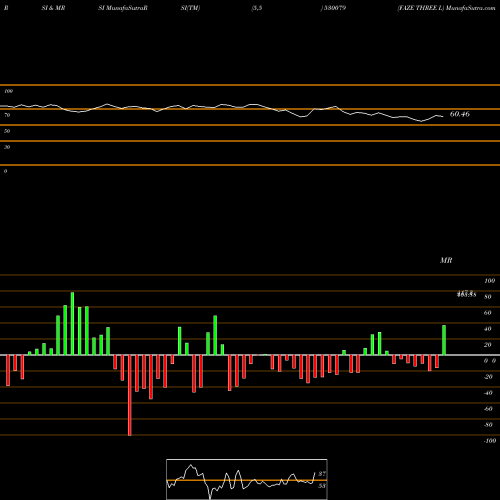Click the -80 label on MR axis

tap(488, 425)
